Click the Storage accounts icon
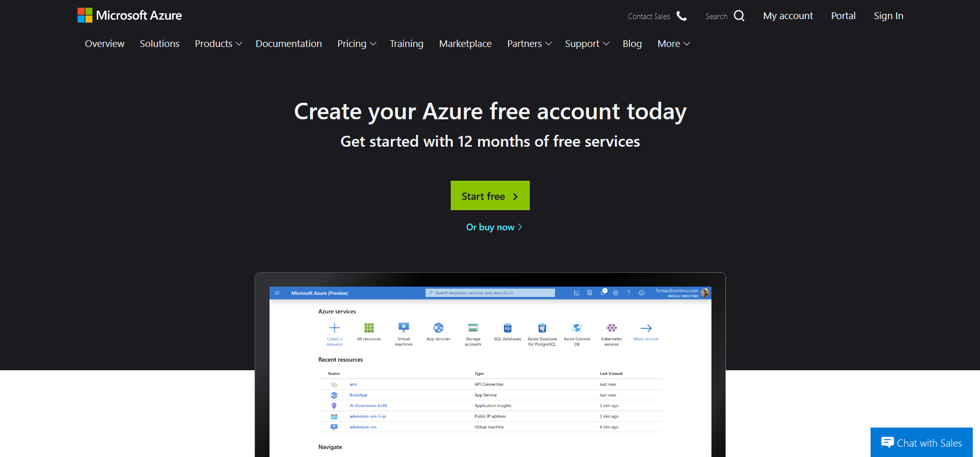 click(473, 328)
